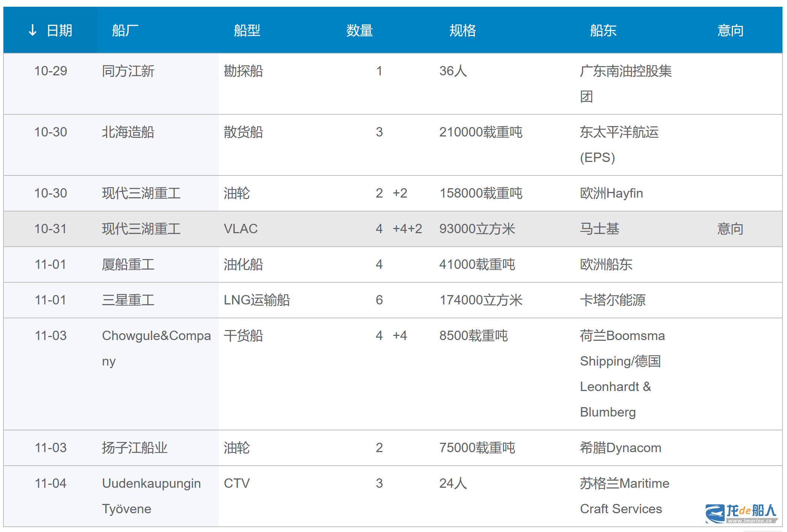787x532 pixels.
Task: Click the LNG运输船 ship type cell
Action: coord(257,300)
